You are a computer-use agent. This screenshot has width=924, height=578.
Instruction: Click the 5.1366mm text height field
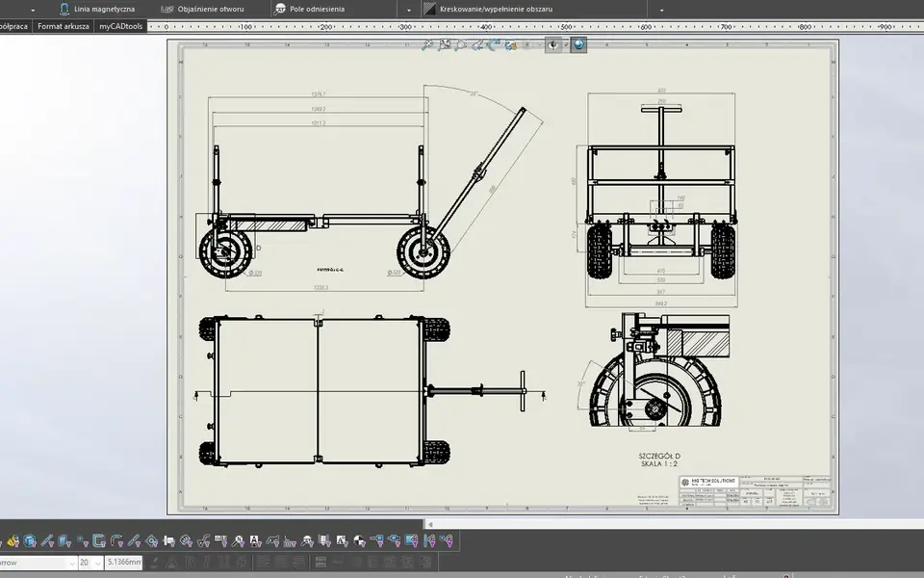click(x=124, y=563)
